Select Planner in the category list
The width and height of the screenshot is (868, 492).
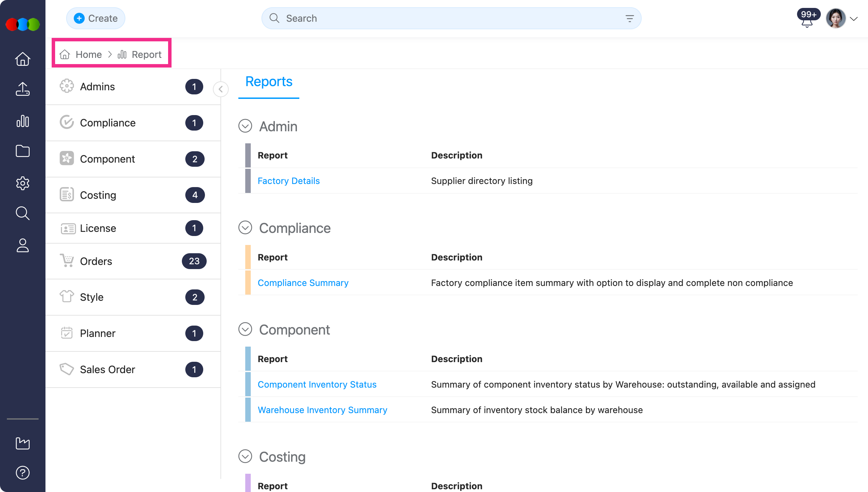tap(133, 334)
